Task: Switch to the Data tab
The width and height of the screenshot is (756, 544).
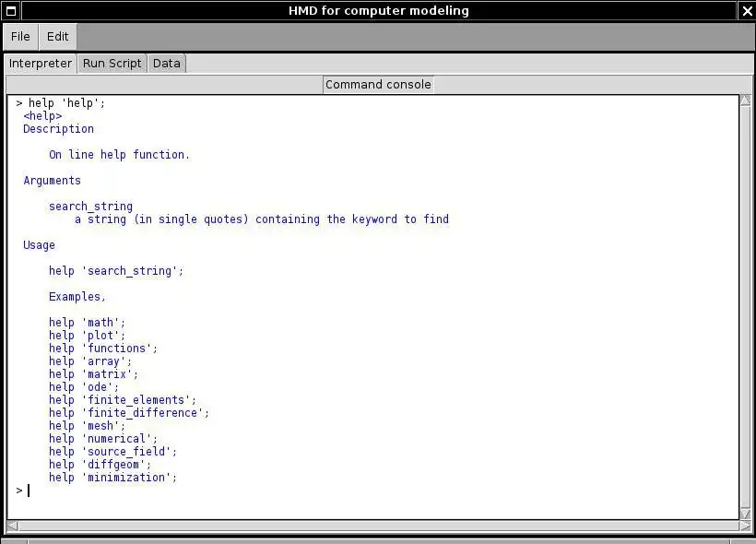Action: (x=166, y=64)
